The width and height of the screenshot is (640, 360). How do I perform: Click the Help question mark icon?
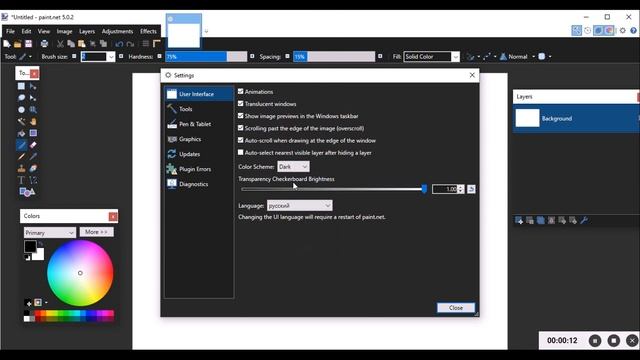coord(633,31)
